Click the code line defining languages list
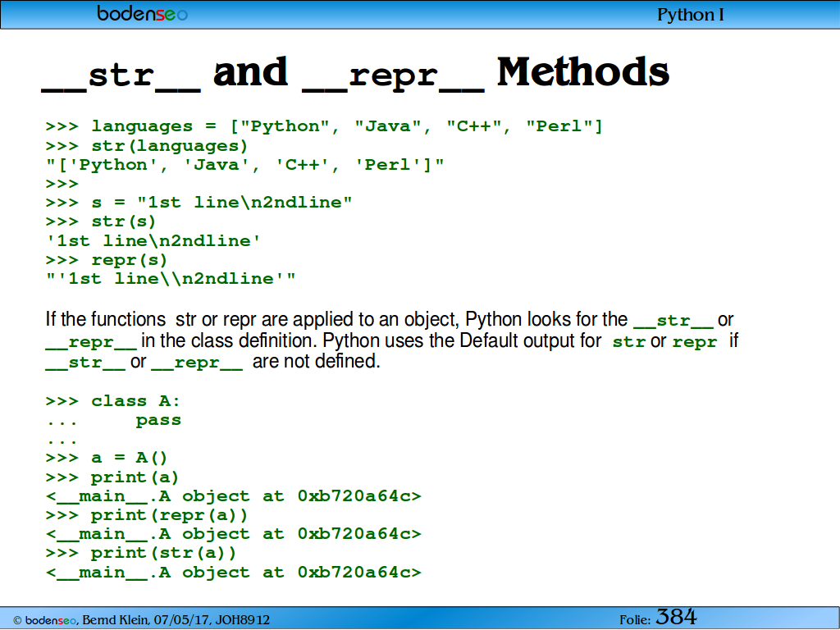The width and height of the screenshot is (840, 630). click(324, 127)
